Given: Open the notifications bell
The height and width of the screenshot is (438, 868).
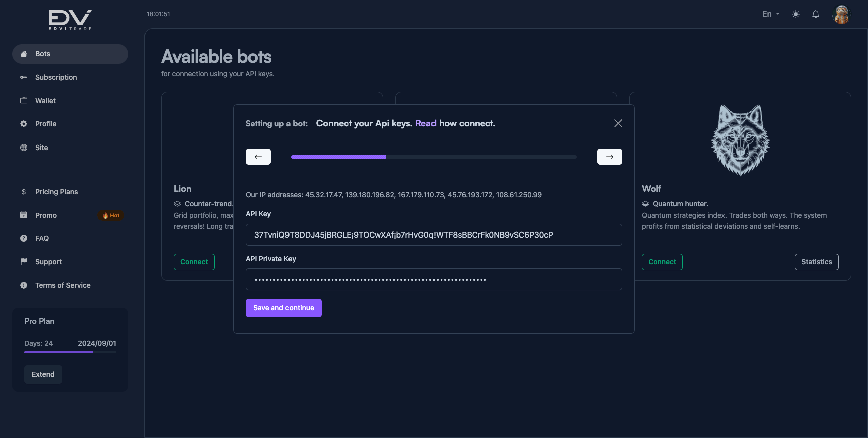Looking at the screenshot, I should tap(816, 14).
